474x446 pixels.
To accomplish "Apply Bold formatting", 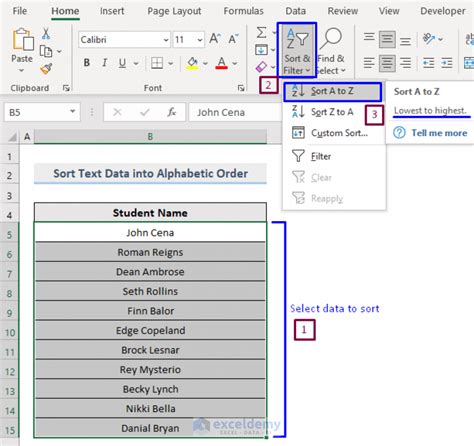I will 87,63.
